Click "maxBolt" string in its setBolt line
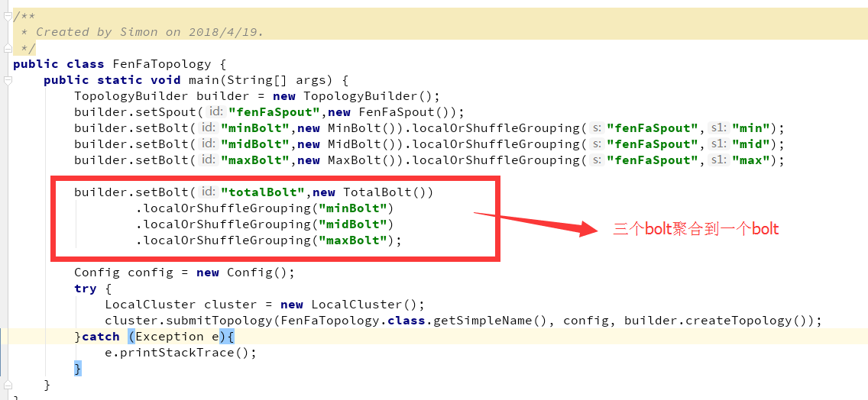The image size is (868, 400). (x=255, y=160)
